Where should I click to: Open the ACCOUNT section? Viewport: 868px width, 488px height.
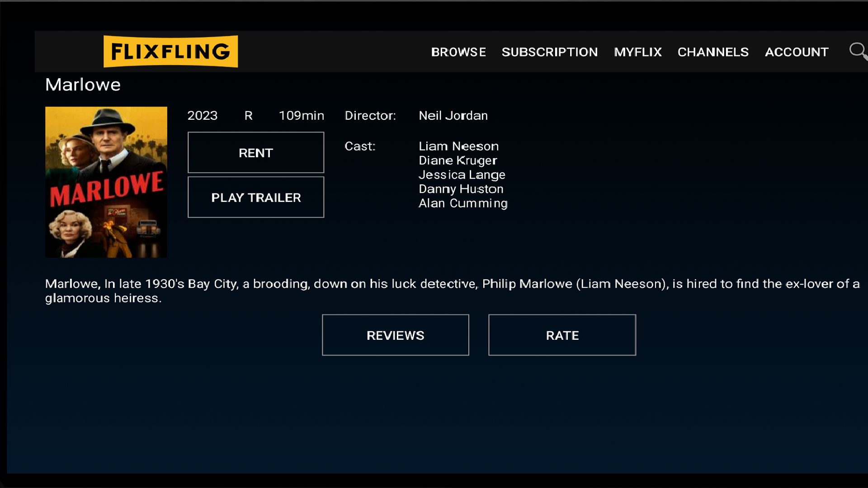[x=797, y=52]
